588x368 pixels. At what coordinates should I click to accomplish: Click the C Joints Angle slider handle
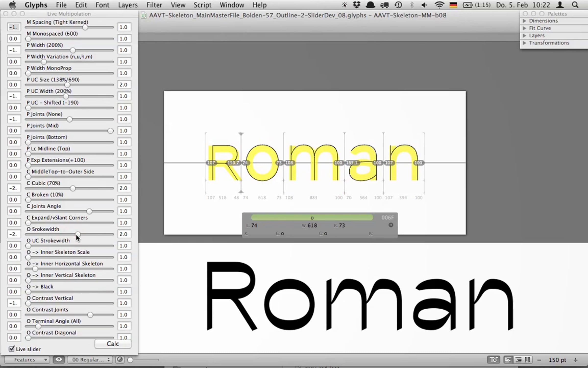point(89,211)
